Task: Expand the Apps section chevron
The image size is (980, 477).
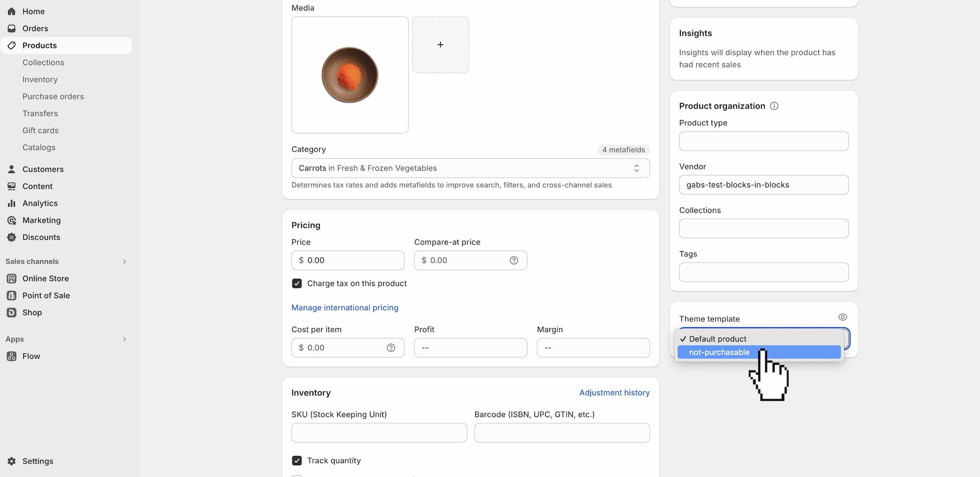Action: (124, 339)
